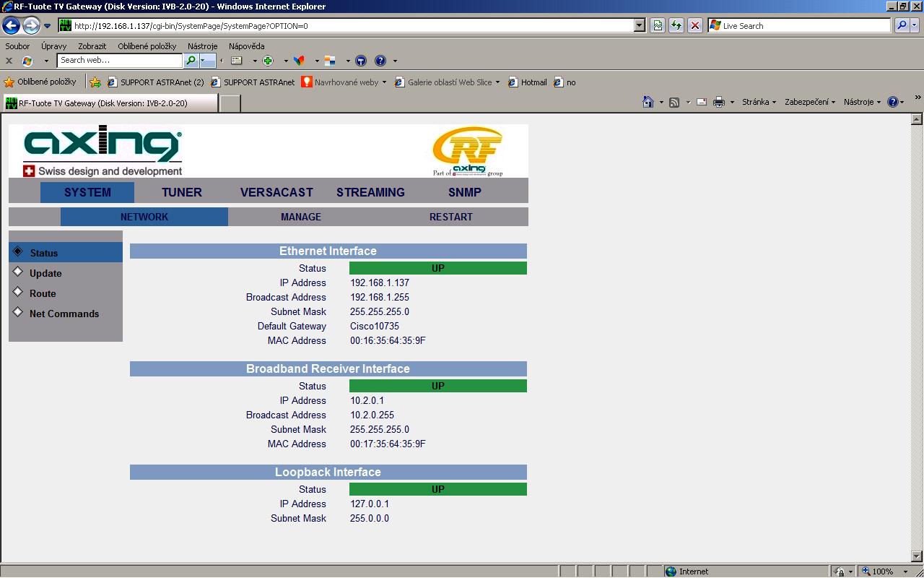This screenshot has width=924, height=578.
Task: Select the RESTART sub-tab
Action: (x=451, y=217)
